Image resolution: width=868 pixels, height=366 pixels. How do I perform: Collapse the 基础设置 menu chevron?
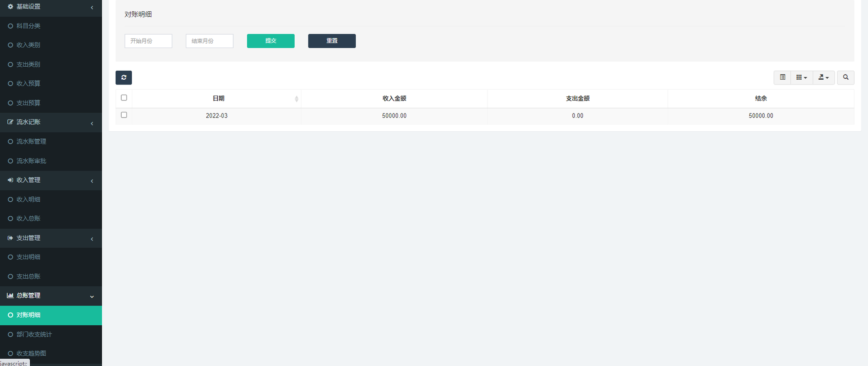92,7
